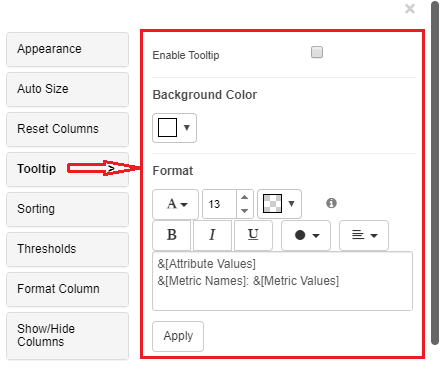Open the Thresholds tab

point(67,249)
